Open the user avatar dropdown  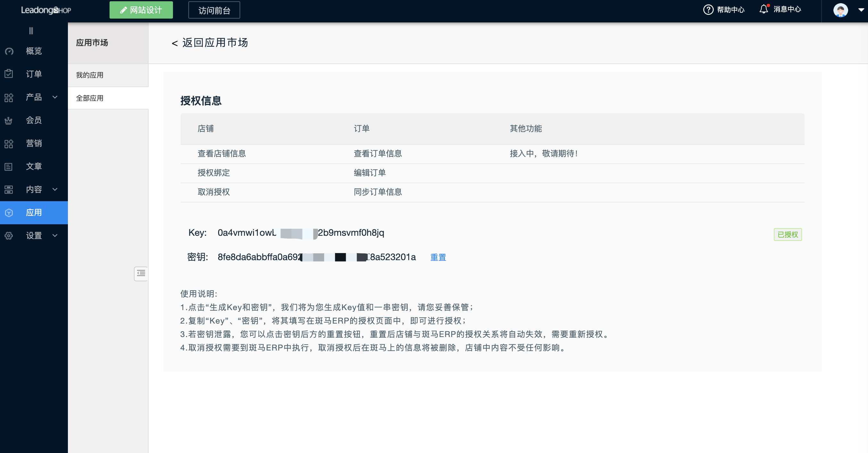[841, 11]
